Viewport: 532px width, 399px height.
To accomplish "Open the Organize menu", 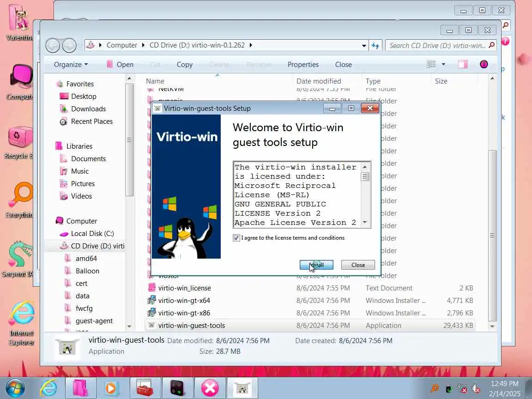I will point(71,65).
